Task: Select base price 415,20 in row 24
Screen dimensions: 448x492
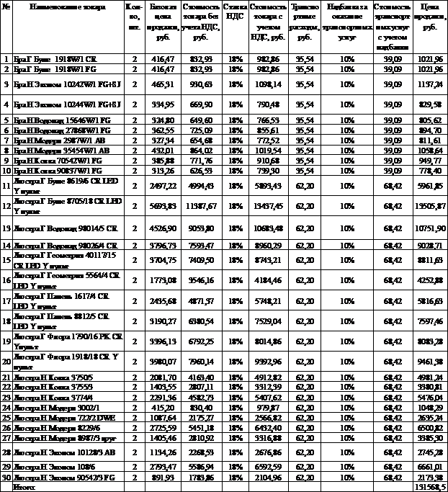Action: (163, 408)
